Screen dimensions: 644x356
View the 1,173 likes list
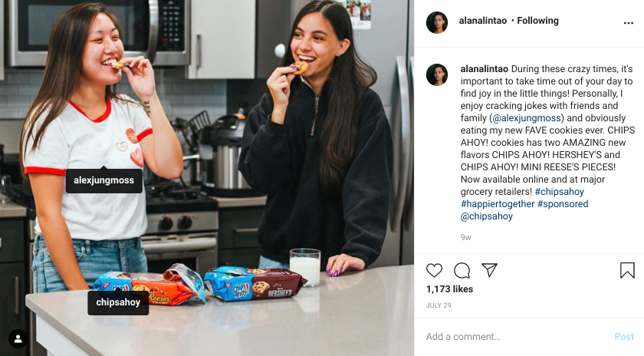point(449,289)
